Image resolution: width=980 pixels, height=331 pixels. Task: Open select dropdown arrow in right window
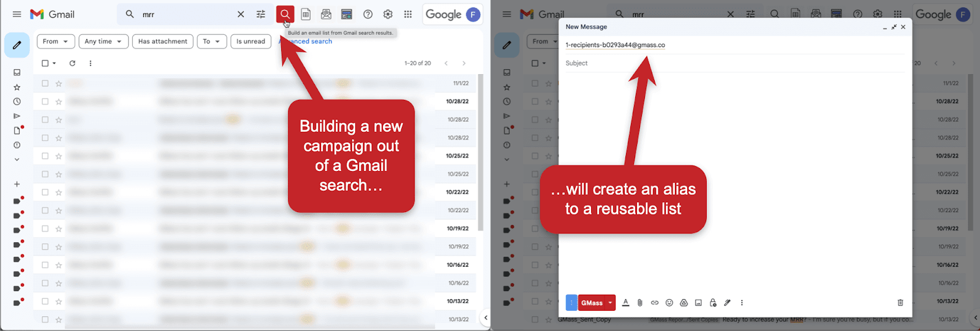click(544, 63)
